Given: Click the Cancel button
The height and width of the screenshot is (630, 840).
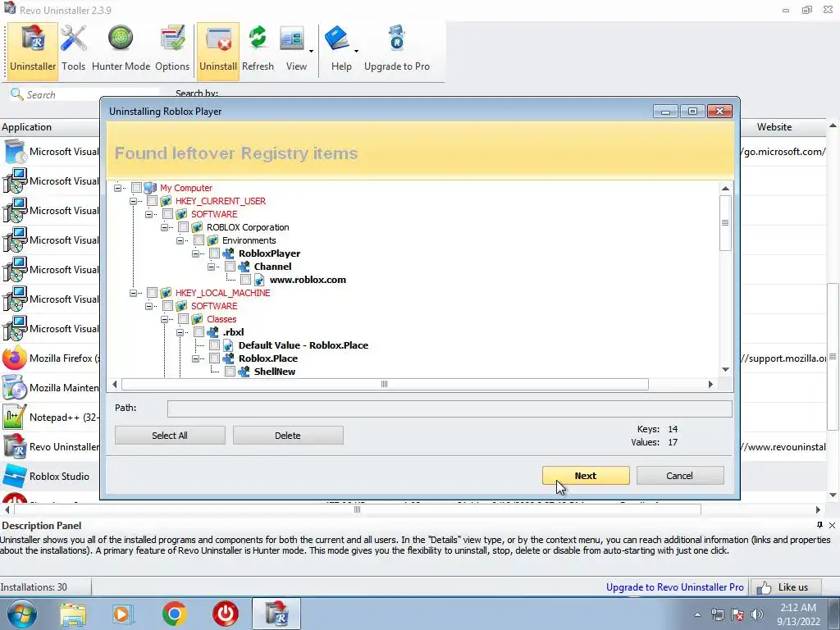Looking at the screenshot, I should 680,476.
